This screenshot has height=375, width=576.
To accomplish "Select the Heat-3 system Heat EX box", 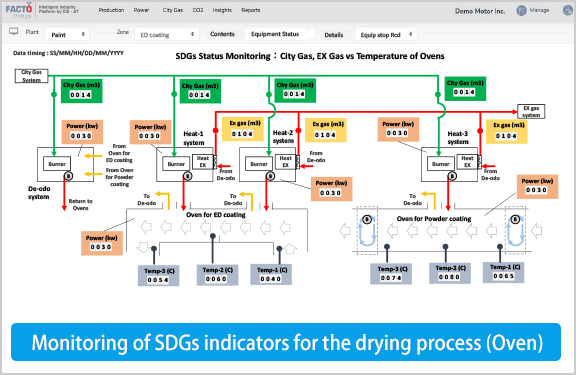I will tap(467, 162).
